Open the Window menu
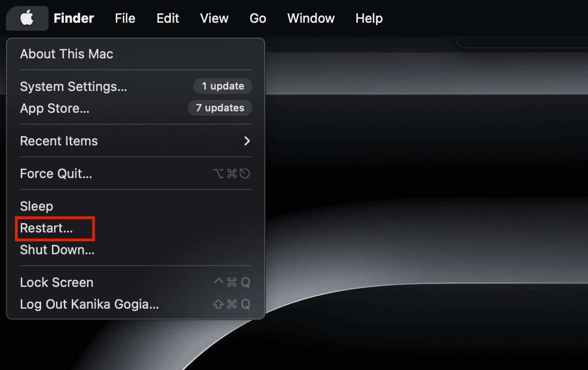 click(x=311, y=18)
